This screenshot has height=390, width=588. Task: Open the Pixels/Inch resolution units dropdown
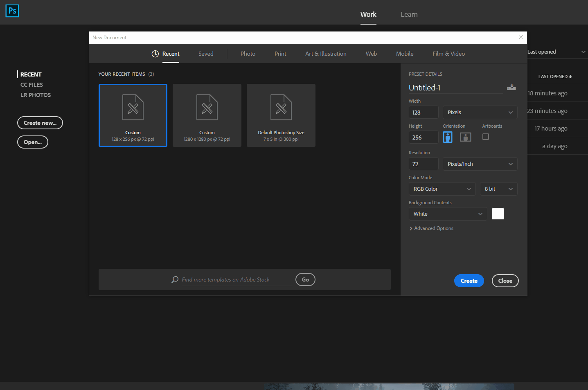pos(480,164)
